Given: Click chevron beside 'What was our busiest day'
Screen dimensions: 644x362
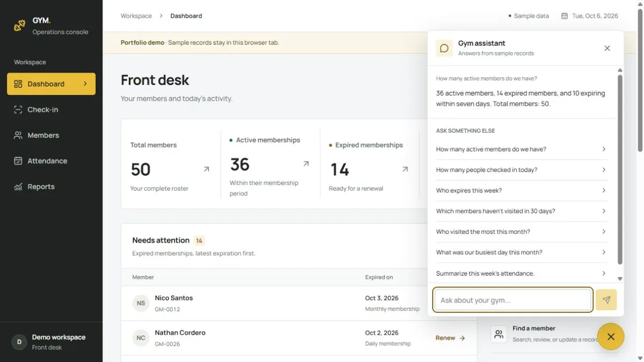Looking at the screenshot, I should point(604,253).
